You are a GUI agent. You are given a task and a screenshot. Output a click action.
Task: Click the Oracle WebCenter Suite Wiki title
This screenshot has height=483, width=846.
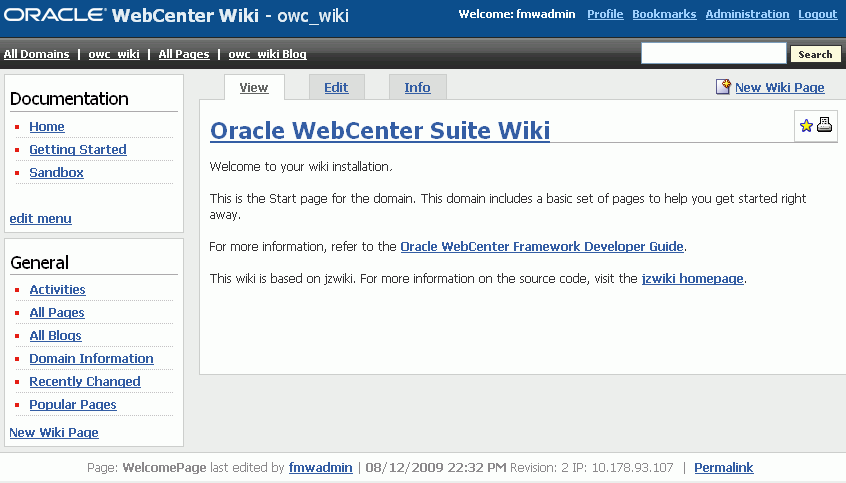(380, 131)
